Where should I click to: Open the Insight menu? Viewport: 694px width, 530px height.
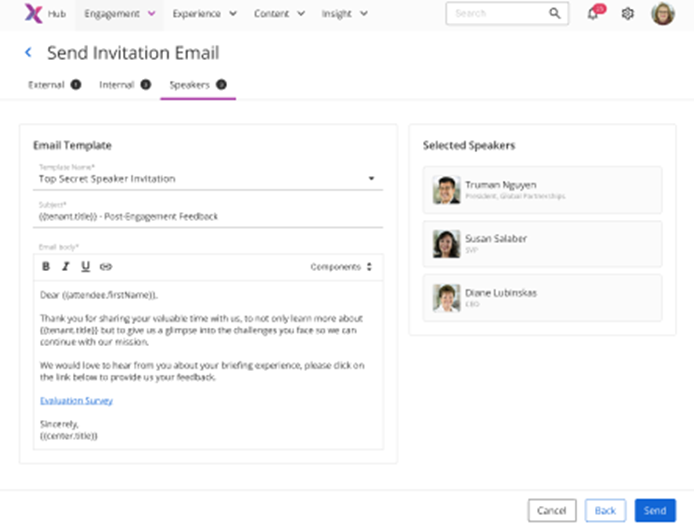344,14
